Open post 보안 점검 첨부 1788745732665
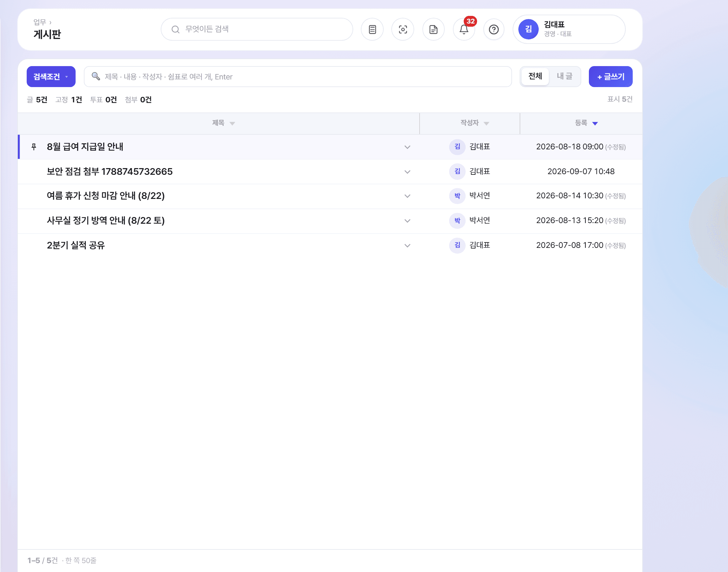 [x=110, y=172]
